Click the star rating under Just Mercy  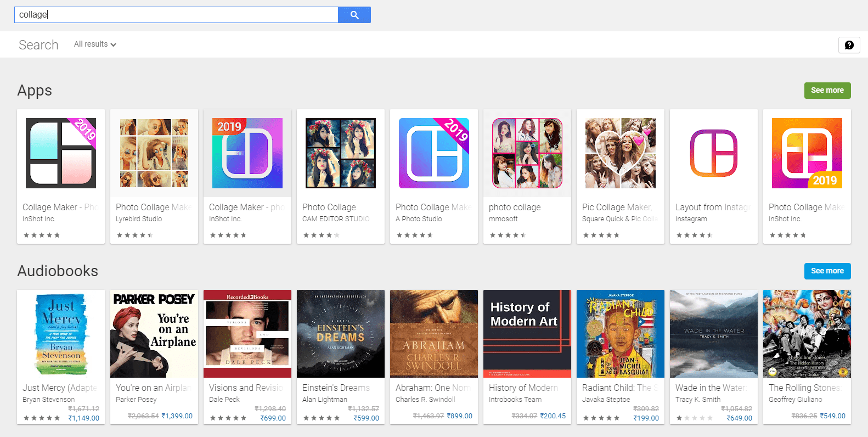tap(42, 418)
